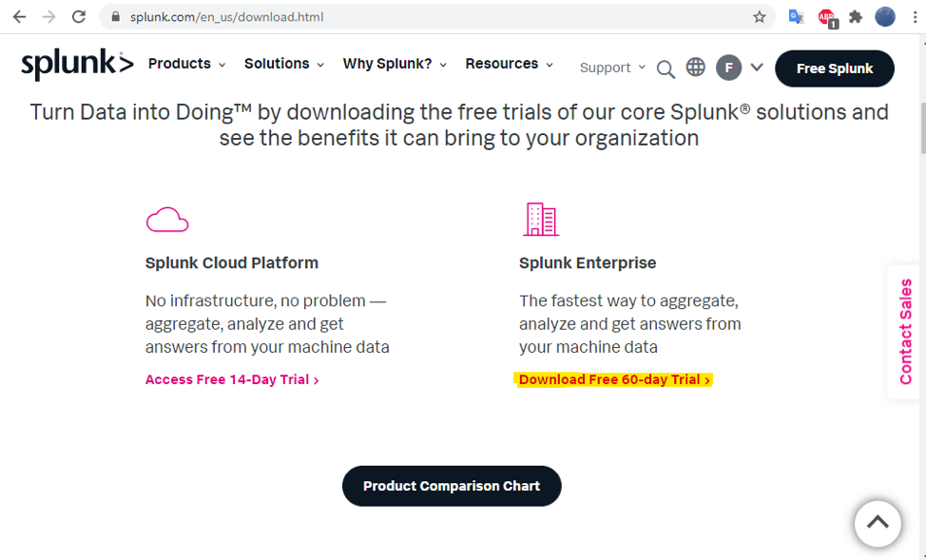The width and height of the screenshot is (926, 560).
Task: Expand the account chevron beside the avatar
Action: tap(757, 68)
